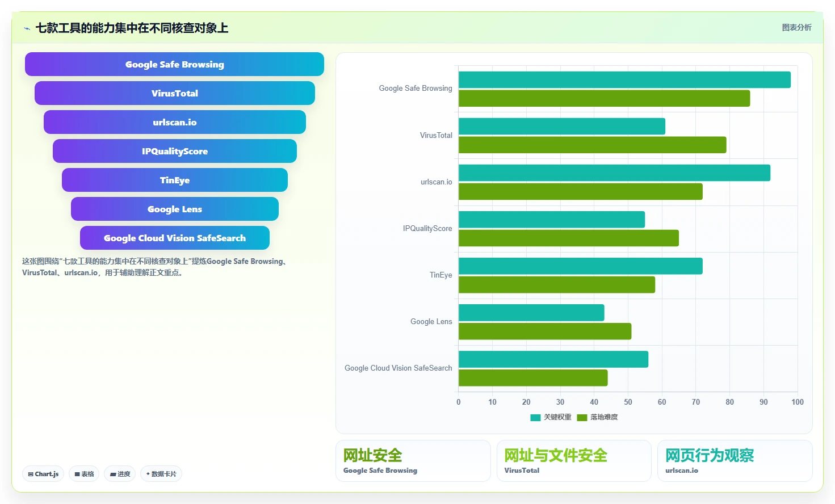Select the TinEye funnel bar
The width and height of the screenshot is (835, 504).
click(x=174, y=180)
